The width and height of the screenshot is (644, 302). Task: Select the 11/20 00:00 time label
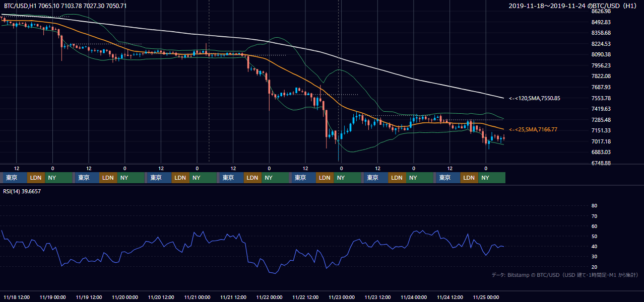pos(125,297)
